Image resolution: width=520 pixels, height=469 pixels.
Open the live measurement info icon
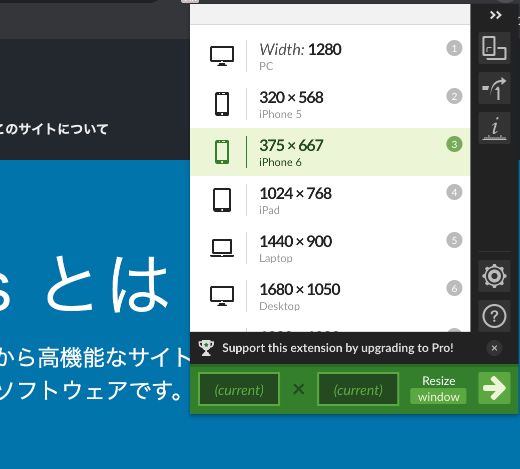coord(494,128)
